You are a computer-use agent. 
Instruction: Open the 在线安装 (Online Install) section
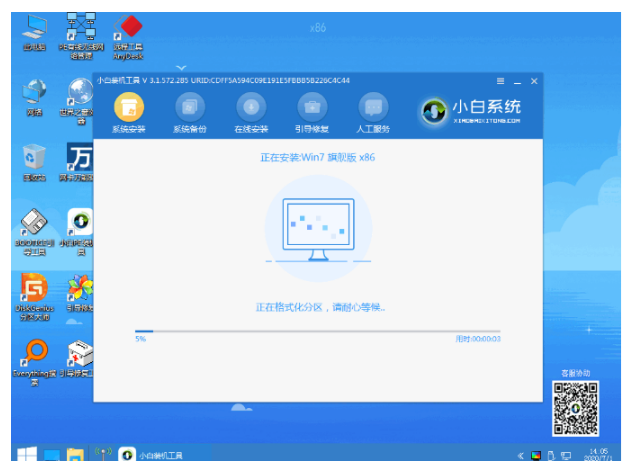pos(251,108)
